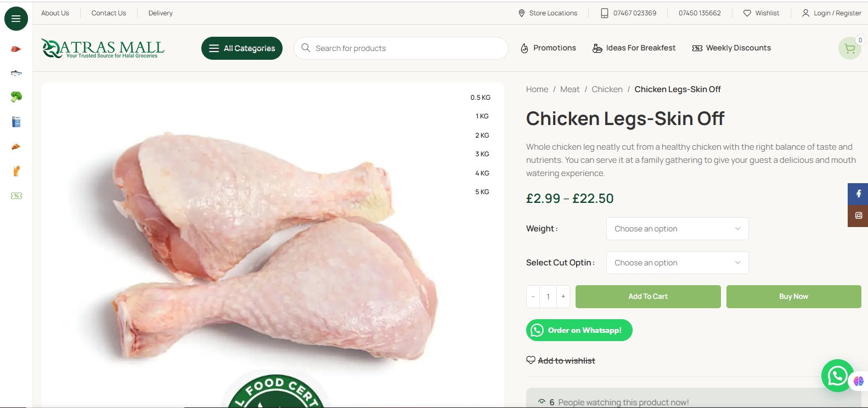Open the croissant bakery category icon
The height and width of the screenshot is (408, 868).
(16, 146)
